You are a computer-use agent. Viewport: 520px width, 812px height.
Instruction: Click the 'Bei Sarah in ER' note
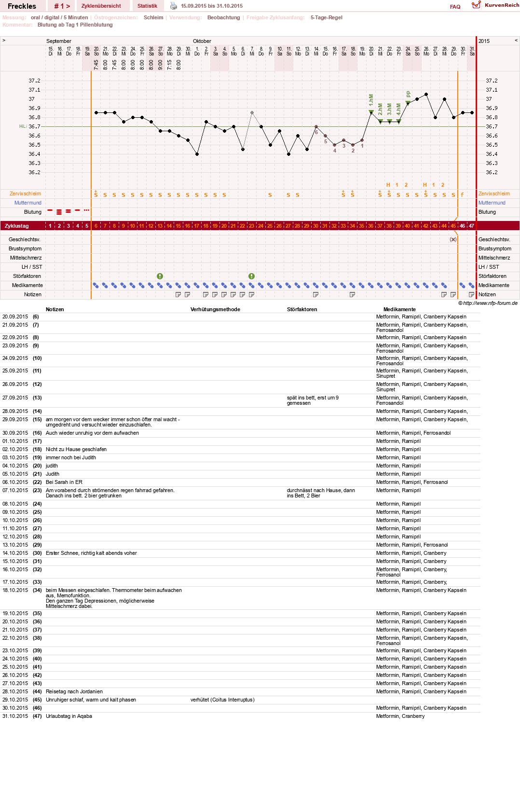click(x=64, y=482)
